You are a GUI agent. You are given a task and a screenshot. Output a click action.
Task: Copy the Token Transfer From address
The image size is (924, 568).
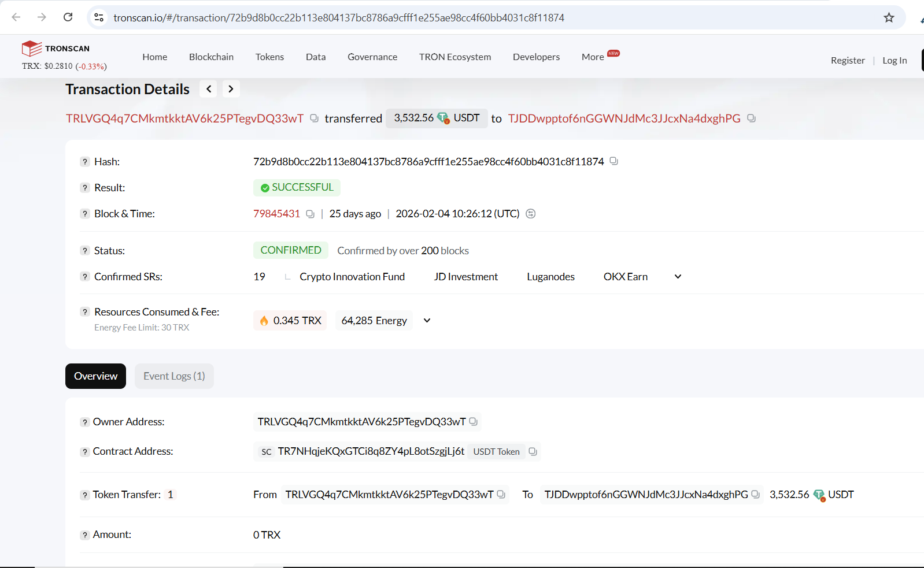point(501,495)
